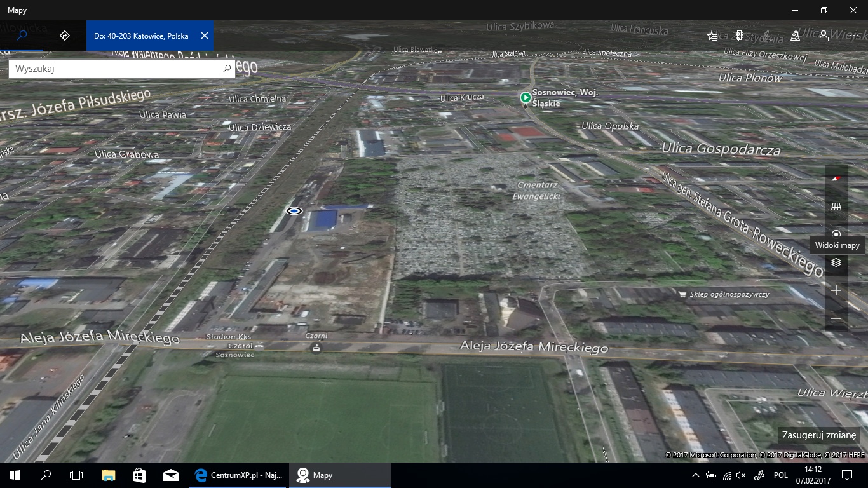Click the Ulica Krucza street label
This screenshot has height=488, width=868.
[462, 97]
